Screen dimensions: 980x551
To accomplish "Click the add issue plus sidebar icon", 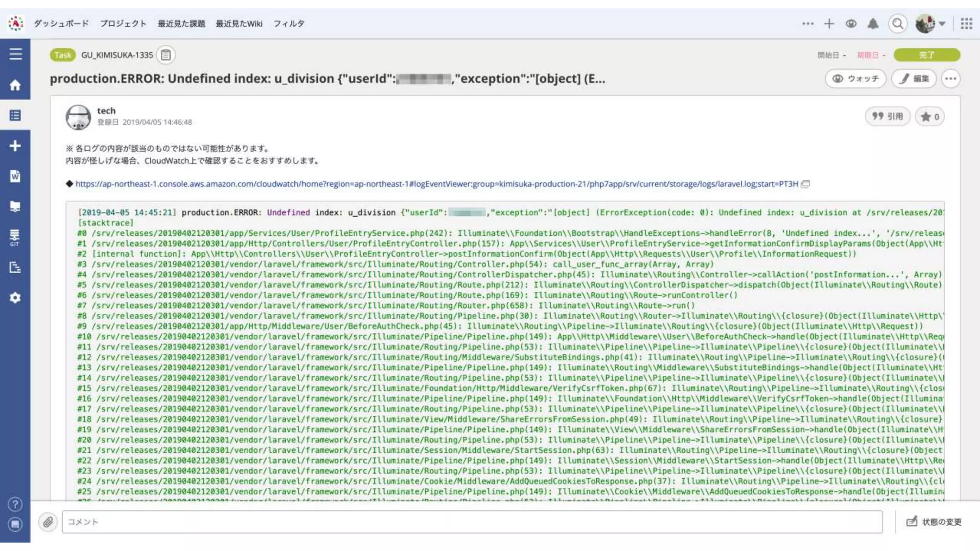I will (15, 146).
